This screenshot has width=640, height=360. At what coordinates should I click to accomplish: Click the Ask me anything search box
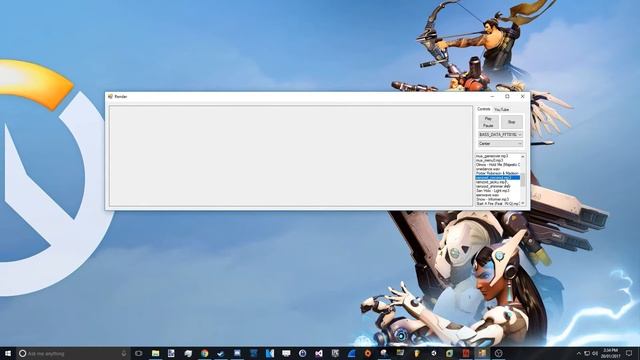tap(73, 353)
